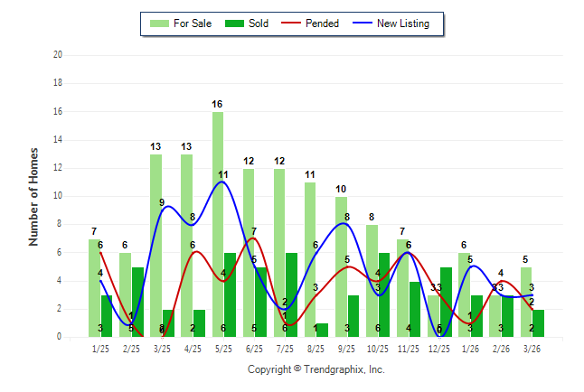Select the 8/25 x-axis month label
Viewport: 584px width, 392px height.
[x=316, y=349]
